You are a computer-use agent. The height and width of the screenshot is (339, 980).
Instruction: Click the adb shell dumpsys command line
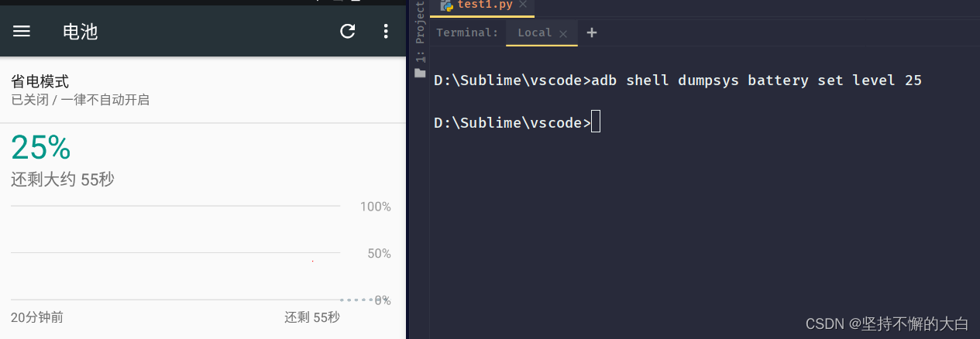tap(756, 80)
